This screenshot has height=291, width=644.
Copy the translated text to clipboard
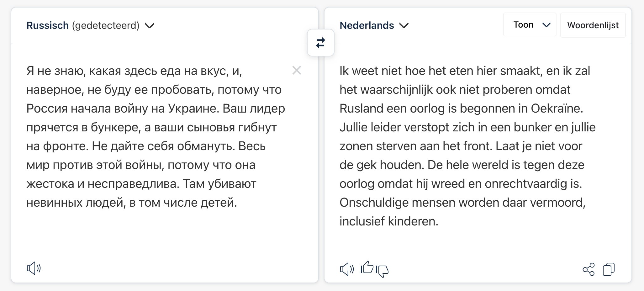click(609, 269)
